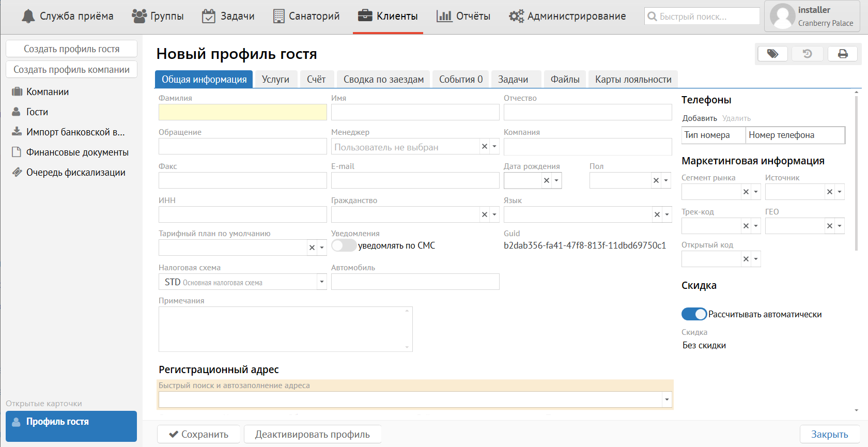Open Отчёты chart icon
Viewport: 868px width, 447px height.
pyautogui.click(x=444, y=17)
